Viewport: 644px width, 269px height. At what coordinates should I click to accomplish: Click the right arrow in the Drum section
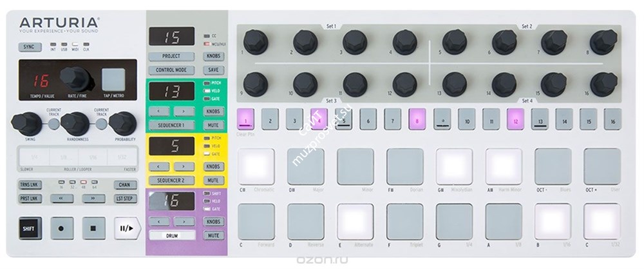[184, 222]
